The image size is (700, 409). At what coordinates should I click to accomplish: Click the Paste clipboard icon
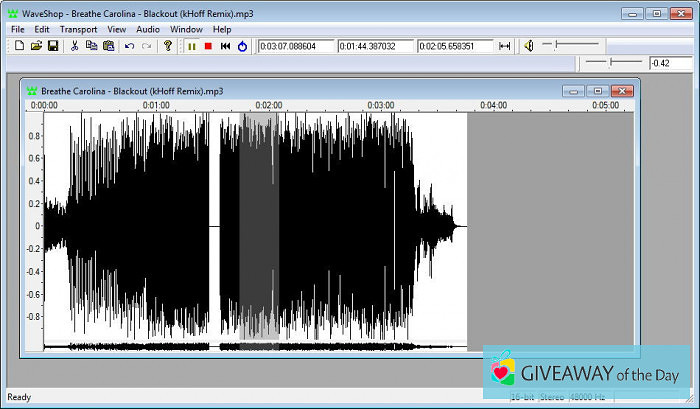108,46
